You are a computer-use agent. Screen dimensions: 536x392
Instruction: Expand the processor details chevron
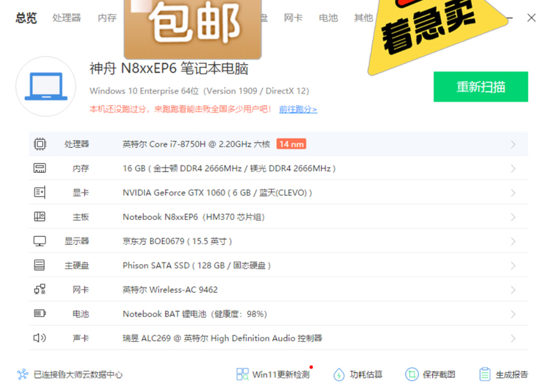point(513,145)
